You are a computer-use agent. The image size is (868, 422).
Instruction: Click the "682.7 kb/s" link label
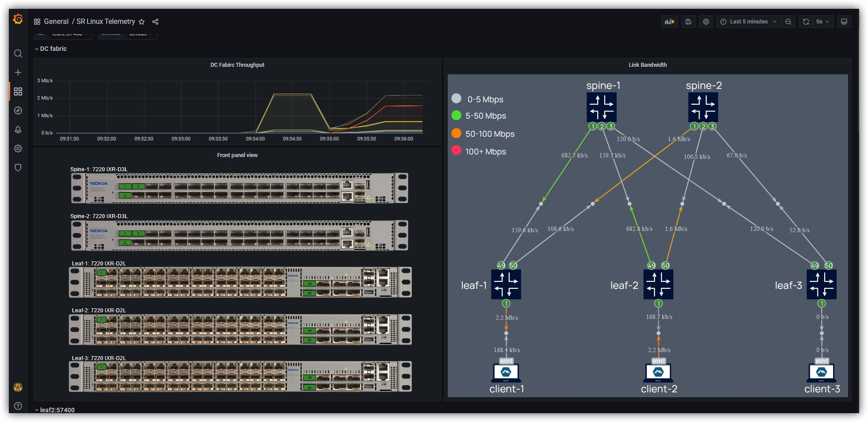[575, 156]
